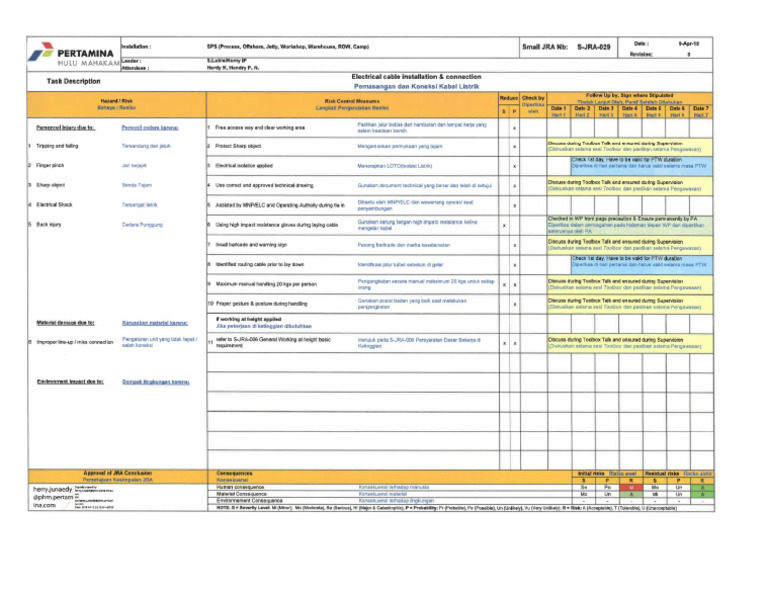Select the Date 1 follow-up column header
The width and height of the screenshot is (768, 594).
(559, 111)
